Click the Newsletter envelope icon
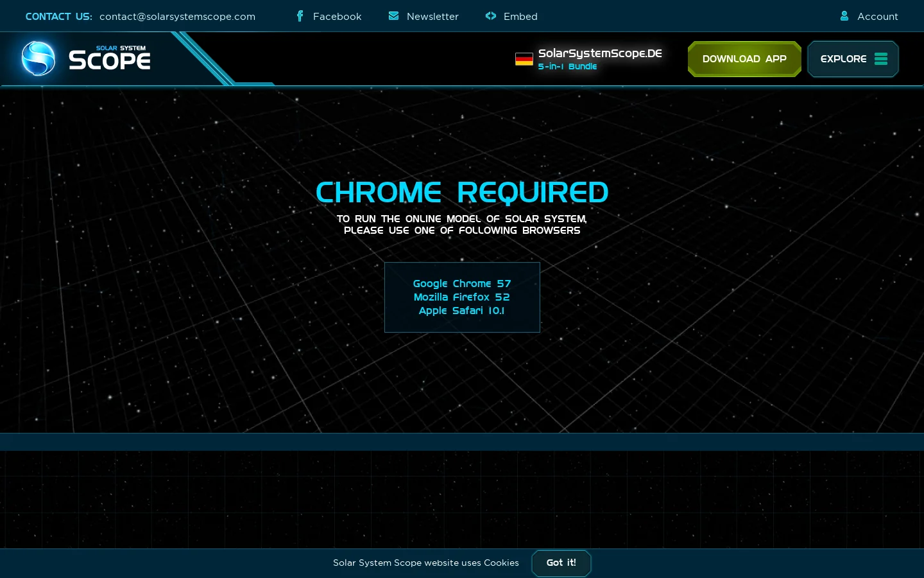 393,16
